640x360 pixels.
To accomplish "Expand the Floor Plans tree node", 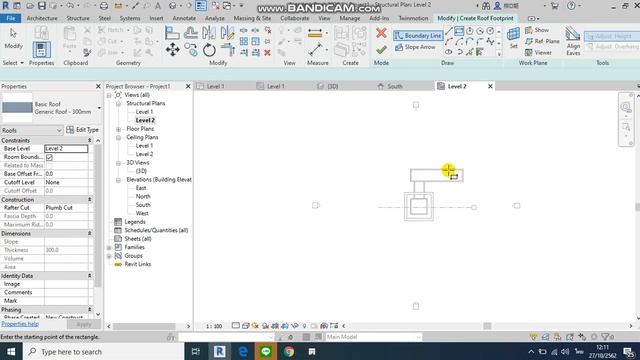I will [x=118, y=129].
